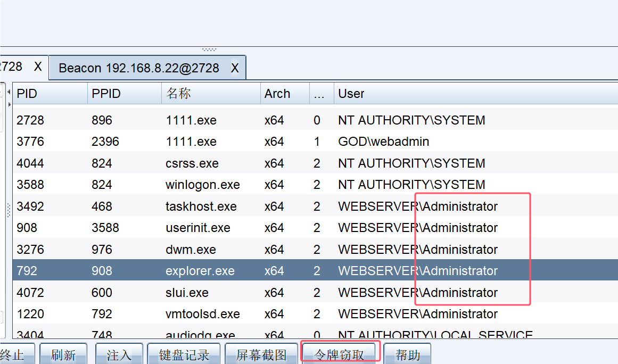This screenshot has height=364, width=618.
Task: Sort process list by PID column
Action: click(49, 94)
